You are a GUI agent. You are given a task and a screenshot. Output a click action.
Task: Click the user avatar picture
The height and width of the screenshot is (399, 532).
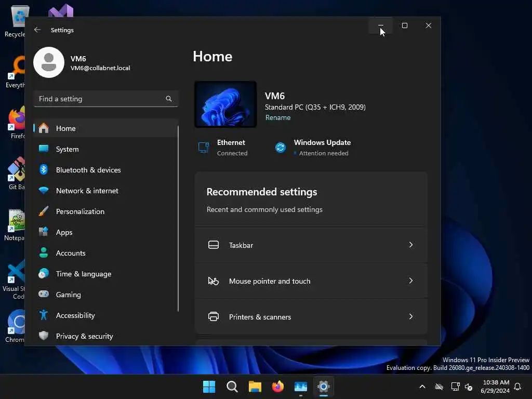(x=49, y=62)
